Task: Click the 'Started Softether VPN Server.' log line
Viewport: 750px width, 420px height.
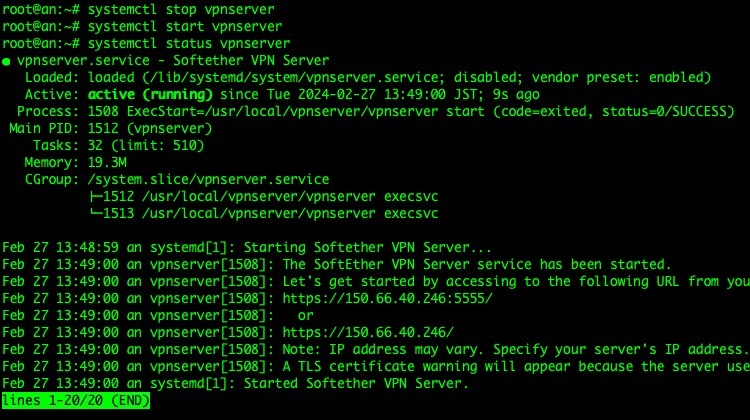Action: click(235, 384)
